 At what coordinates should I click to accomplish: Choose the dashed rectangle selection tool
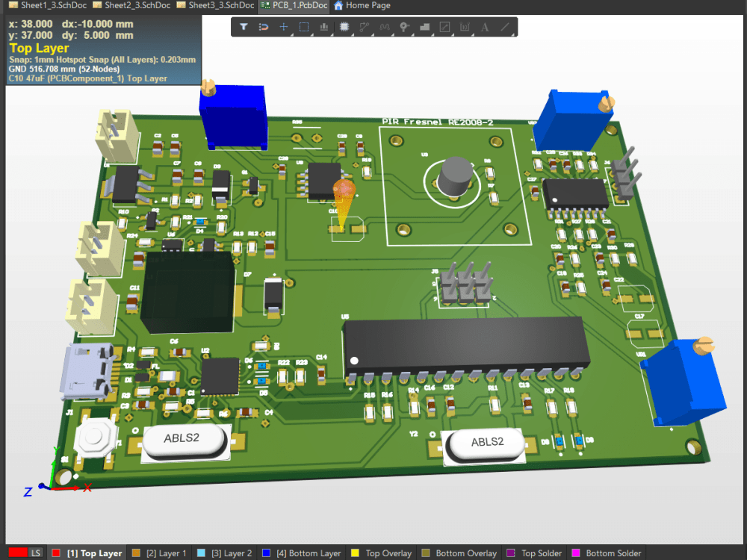tap(303, 27)
